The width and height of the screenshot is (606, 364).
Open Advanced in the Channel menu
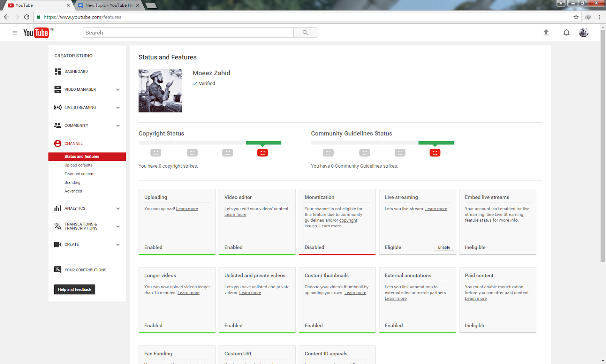pyautogui.click(x=73, y=191)
